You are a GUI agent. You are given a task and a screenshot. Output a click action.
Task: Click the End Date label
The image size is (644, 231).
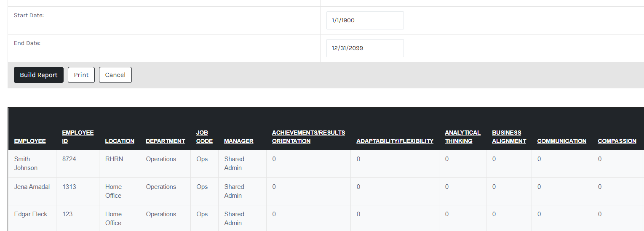pyautogui.click(x=27, y=43)
